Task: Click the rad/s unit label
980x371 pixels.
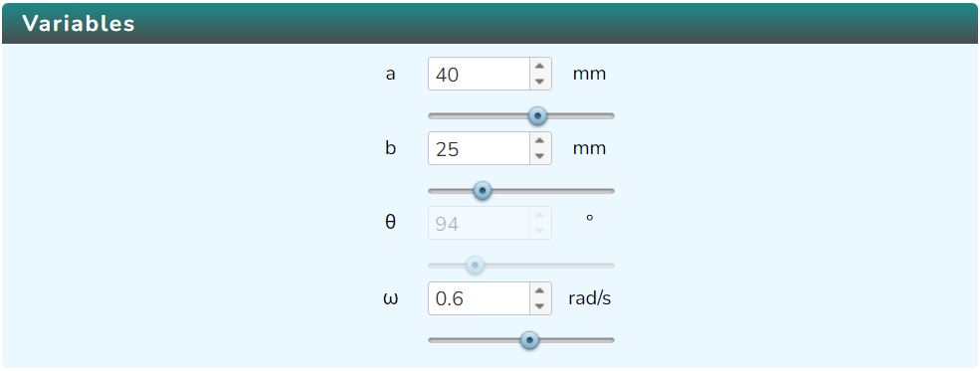Action: click(589, 298)
